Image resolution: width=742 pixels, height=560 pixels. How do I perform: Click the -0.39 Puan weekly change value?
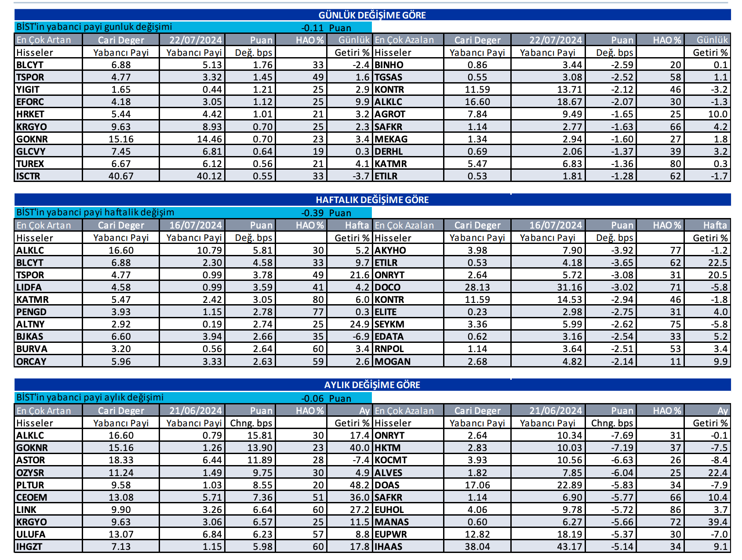(326, 213)
